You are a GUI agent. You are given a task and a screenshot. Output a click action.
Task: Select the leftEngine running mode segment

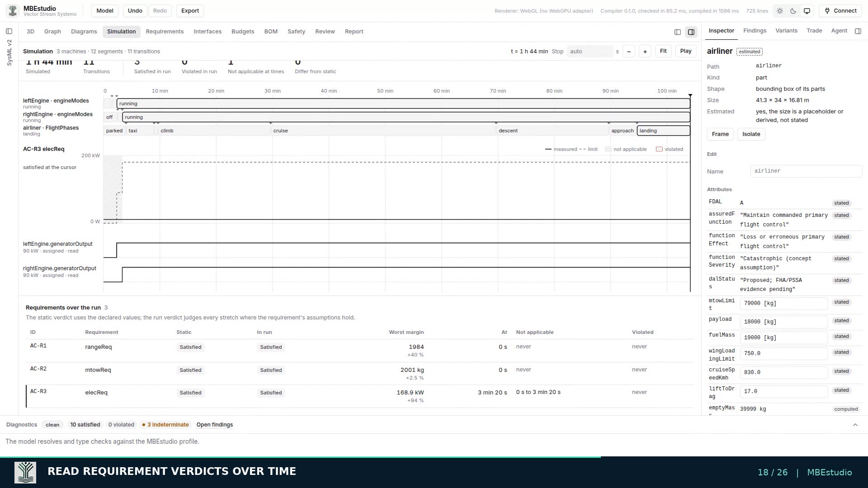(403, 103)
